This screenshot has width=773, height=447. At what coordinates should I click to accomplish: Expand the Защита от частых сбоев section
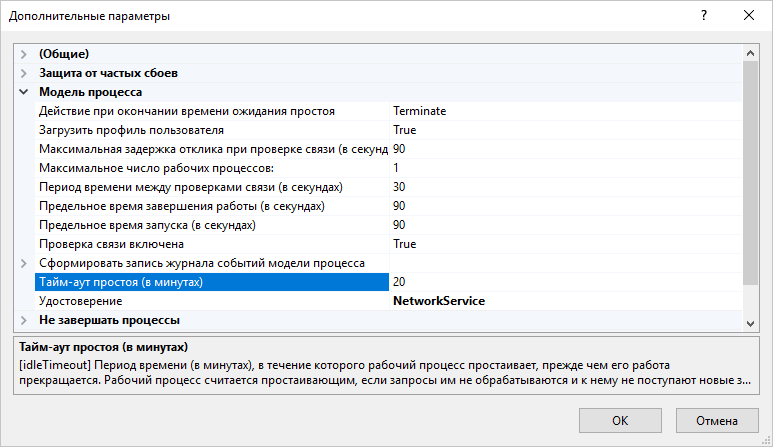tap(23, 73)
